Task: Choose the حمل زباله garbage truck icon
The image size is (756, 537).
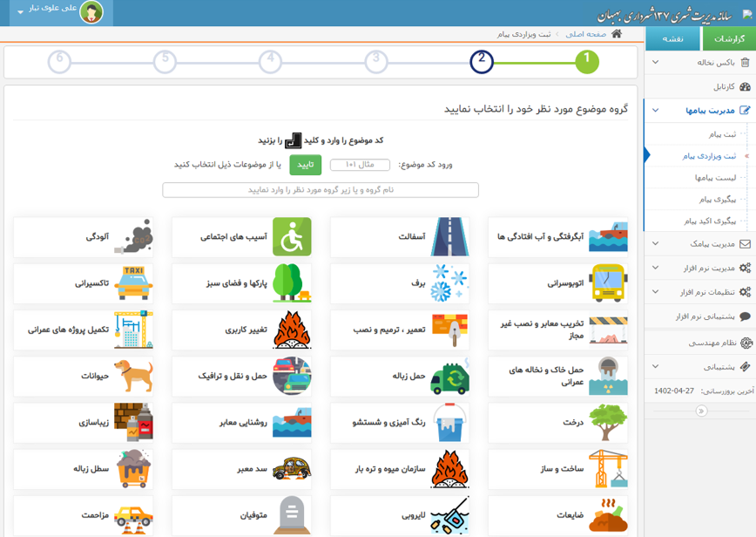Action: click(x=450, y=377)
